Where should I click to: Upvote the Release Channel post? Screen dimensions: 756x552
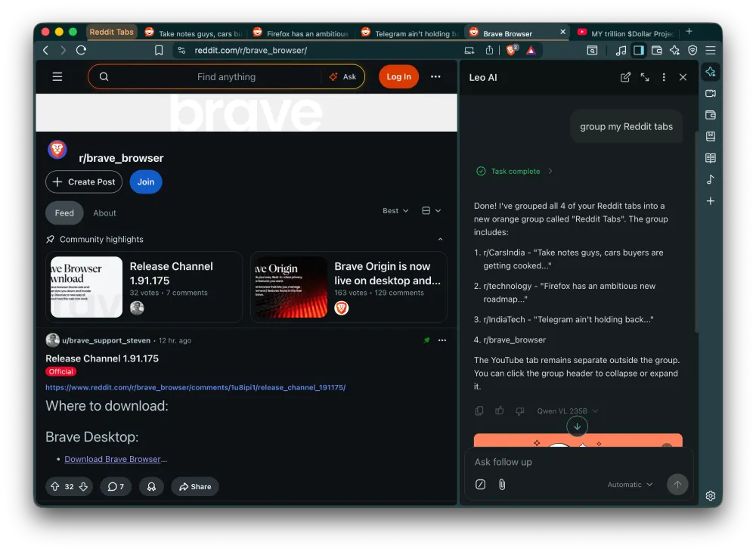pos(55,486)
